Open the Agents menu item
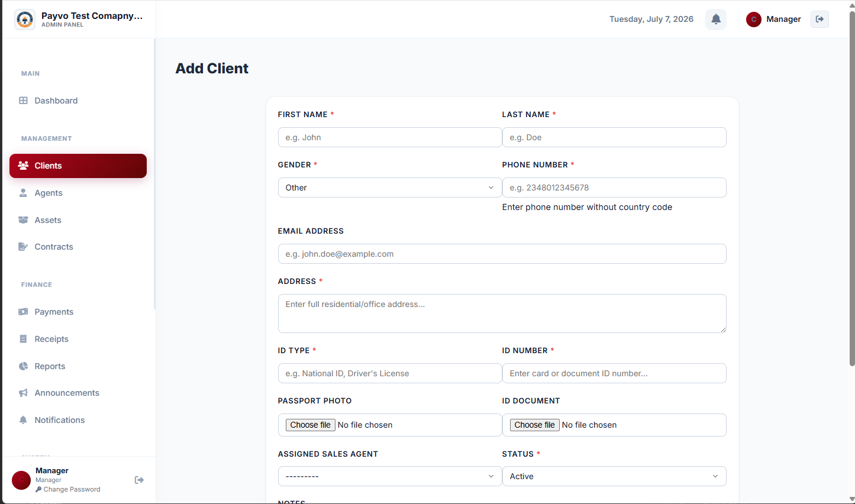The image size is (855, 504). [78, 193]
